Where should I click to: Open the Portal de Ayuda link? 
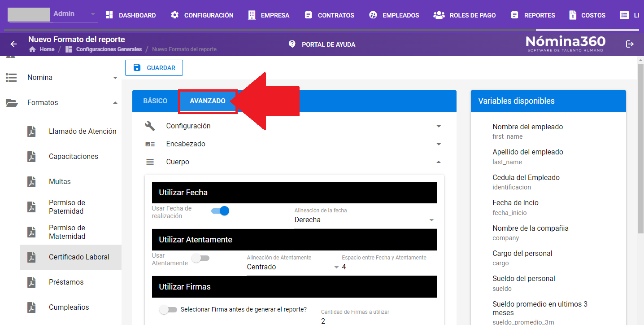coord(322,44)
